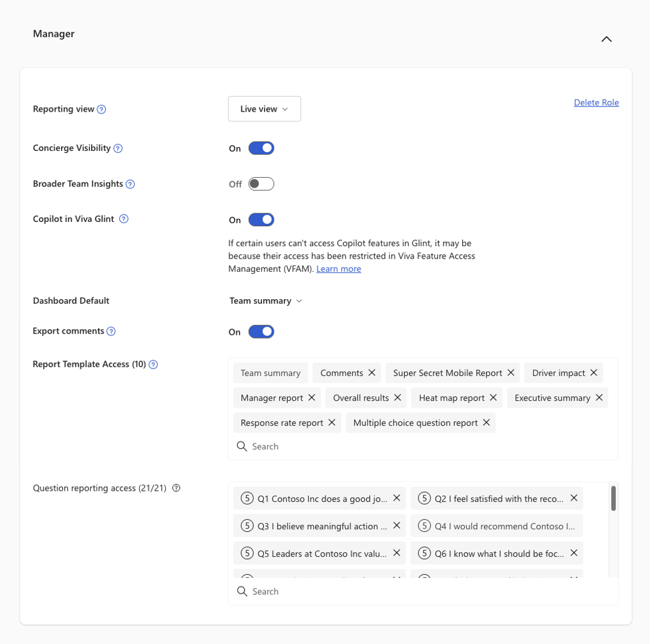Viewport: 650px width, 644px height.
Task: Remove Q6 I know what I should tag
Action: (x=574, y=553)
